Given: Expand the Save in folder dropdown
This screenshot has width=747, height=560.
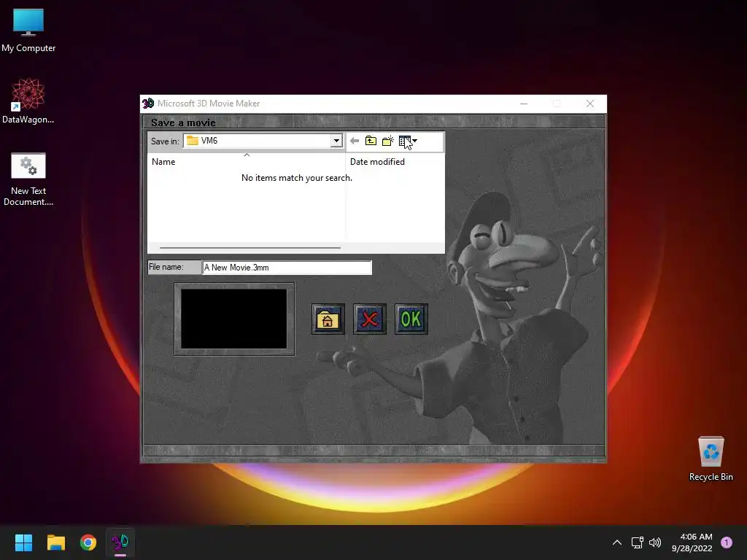Looking at the screenshot, I should point(336,141).
